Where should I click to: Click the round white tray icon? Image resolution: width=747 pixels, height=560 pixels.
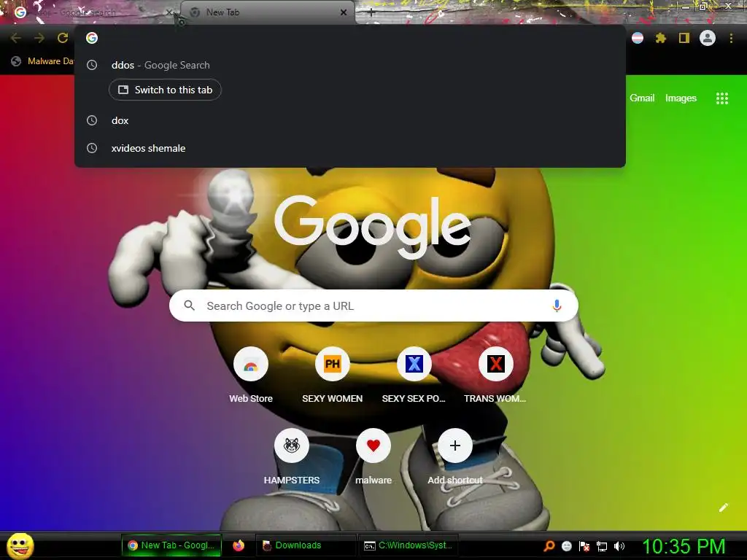tap(566, 546)
